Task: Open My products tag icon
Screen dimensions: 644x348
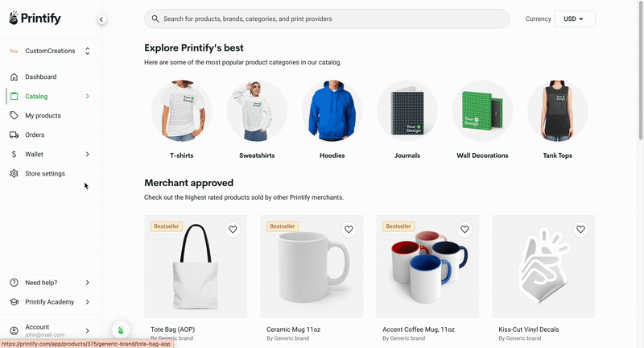Action: click(14, 115)
